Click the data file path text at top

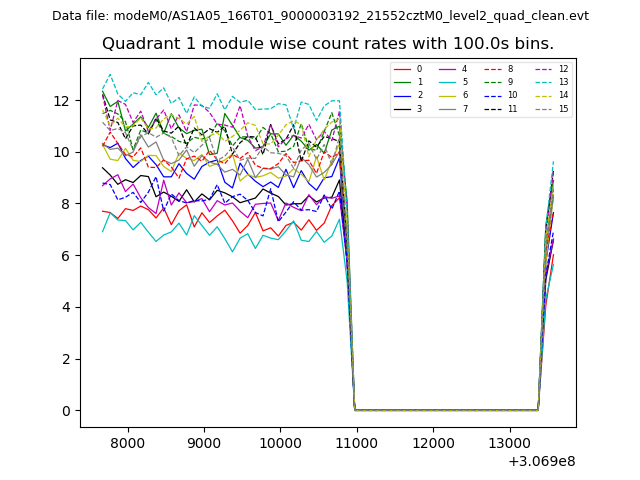point(320,16)
